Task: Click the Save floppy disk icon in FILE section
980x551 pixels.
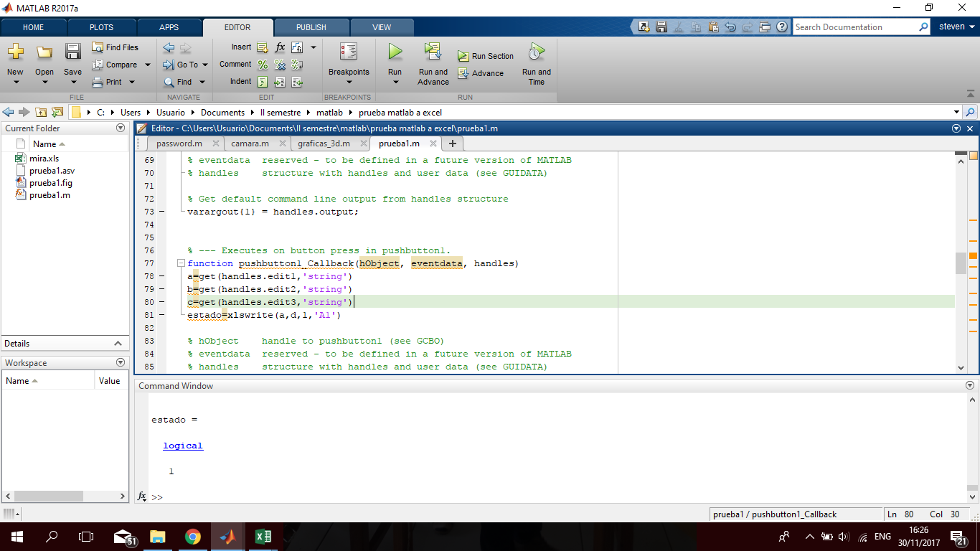Action: 72,52
